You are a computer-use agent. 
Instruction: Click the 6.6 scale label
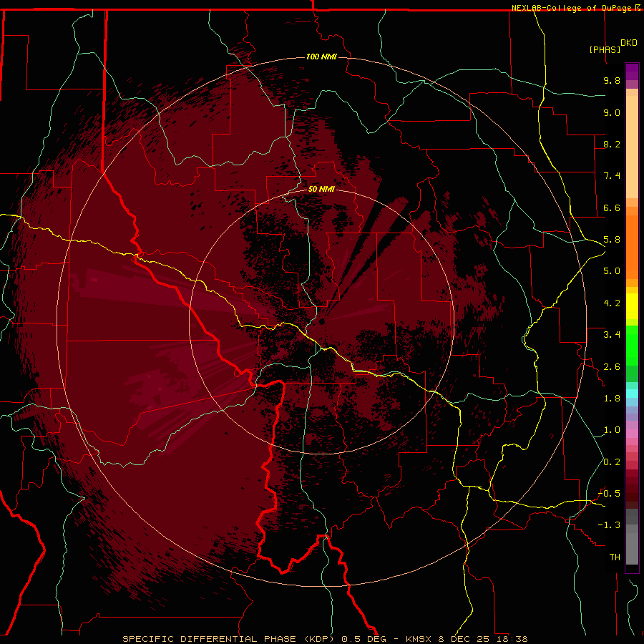tap(612, 208)
